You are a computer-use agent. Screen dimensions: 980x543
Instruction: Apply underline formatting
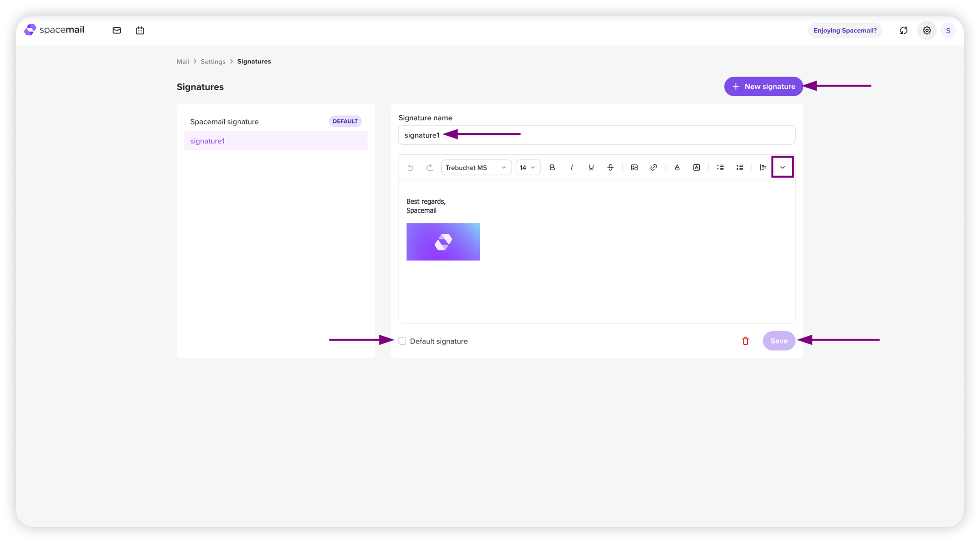pos(591,167)
